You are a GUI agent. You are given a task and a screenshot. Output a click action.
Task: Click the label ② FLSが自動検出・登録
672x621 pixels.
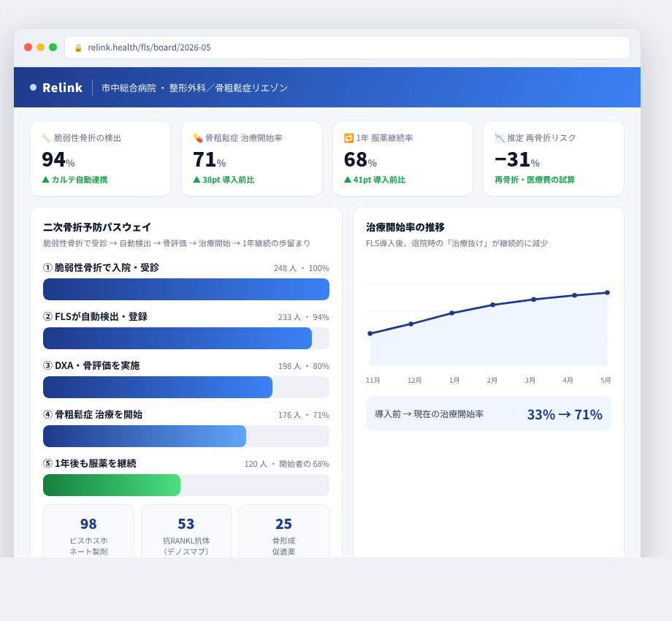(x=95, y=316)
